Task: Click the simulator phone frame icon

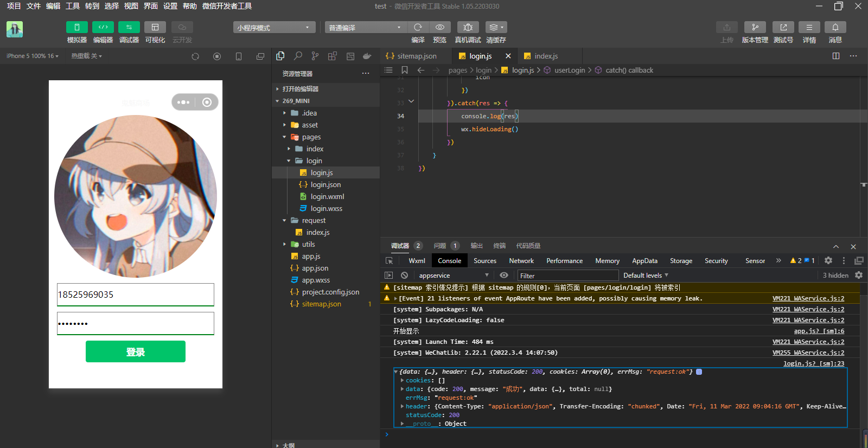Action: point(239,56)
